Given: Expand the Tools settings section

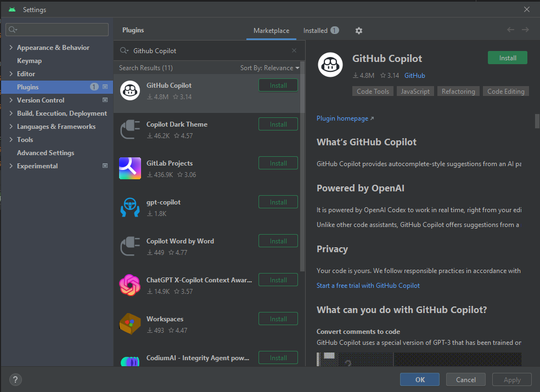Looking at the screenshot, I should [11, 139].
